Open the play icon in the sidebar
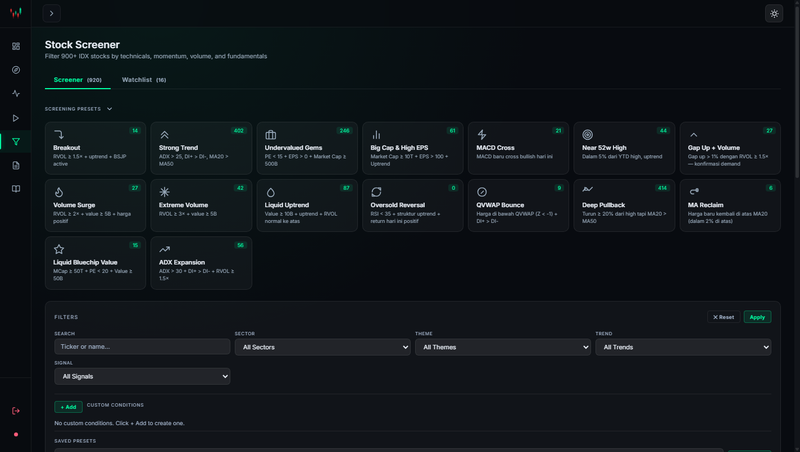 [x=16, y=118]
